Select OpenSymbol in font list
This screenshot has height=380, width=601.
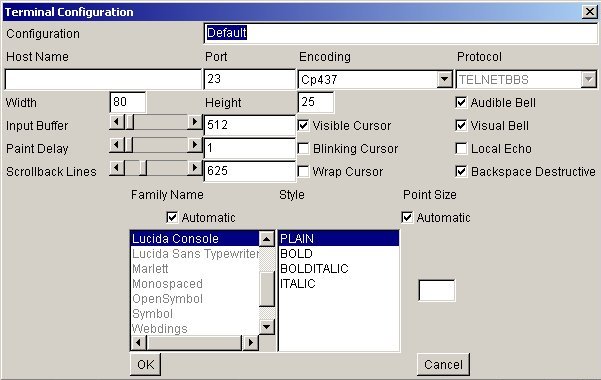195,298
